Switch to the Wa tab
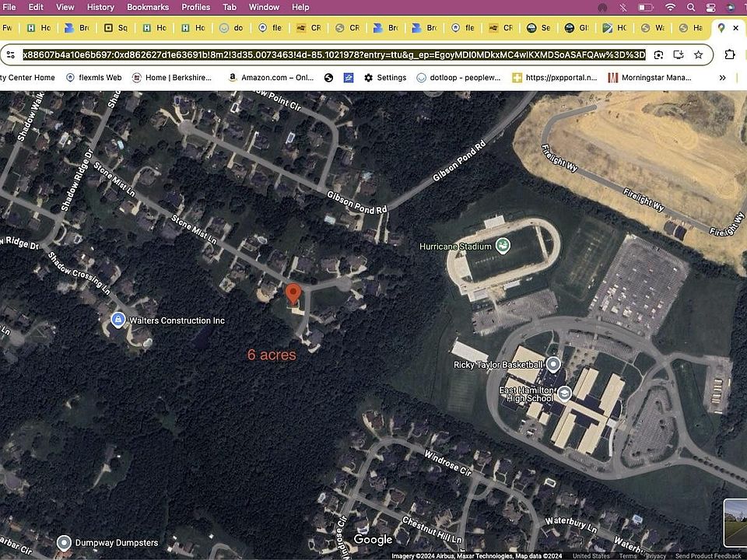The width and height of the screenshot is (747, 560). (653, 28)
